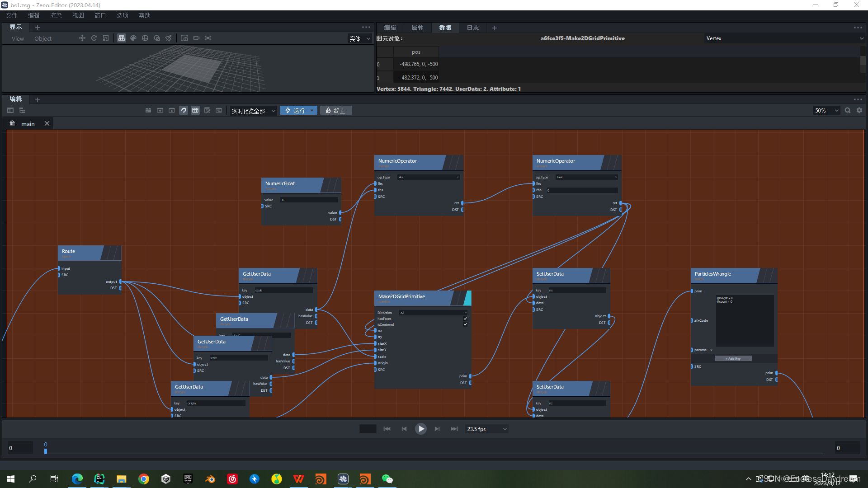Open Houdini from the Windows taskbar
This screenshot has height=488, width=868.
coord(321,479)
